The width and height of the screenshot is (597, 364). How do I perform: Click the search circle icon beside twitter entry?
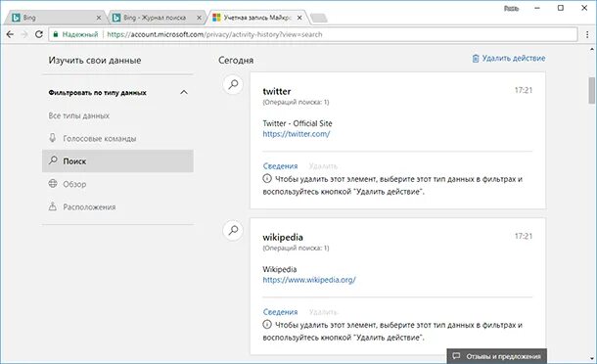click(233, 84)
